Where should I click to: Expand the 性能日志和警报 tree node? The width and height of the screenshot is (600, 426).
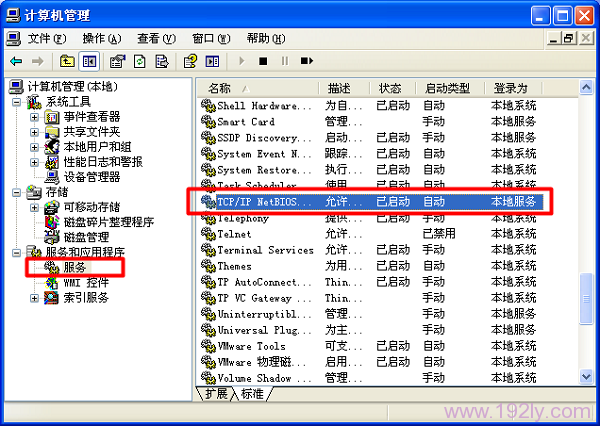pyautogui.click(x=34, y=162)
